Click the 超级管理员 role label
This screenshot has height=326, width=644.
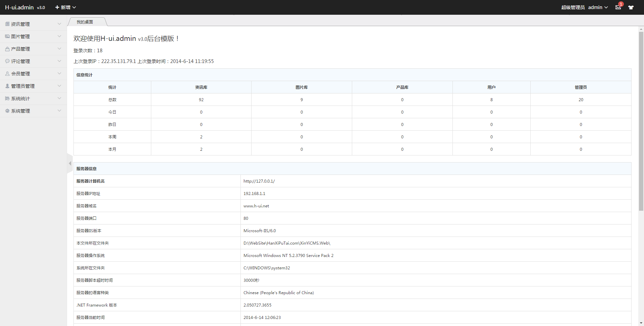coord(573,7)
